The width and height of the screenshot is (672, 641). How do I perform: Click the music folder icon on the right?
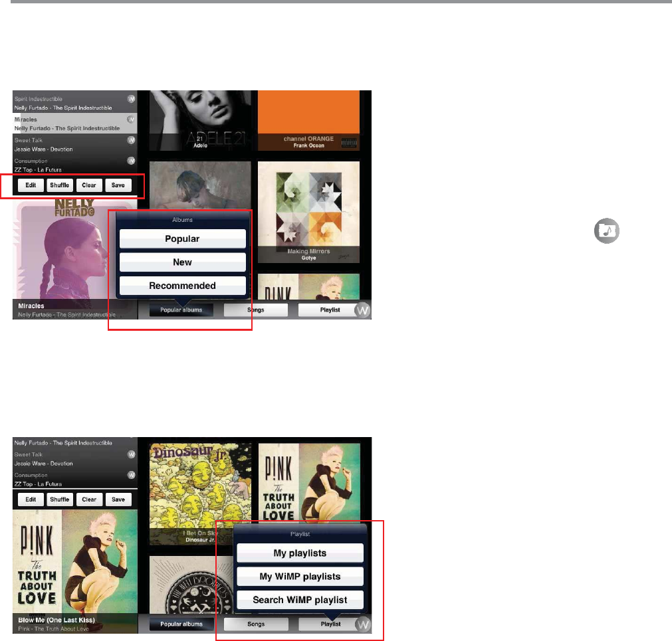pos(606,230)
